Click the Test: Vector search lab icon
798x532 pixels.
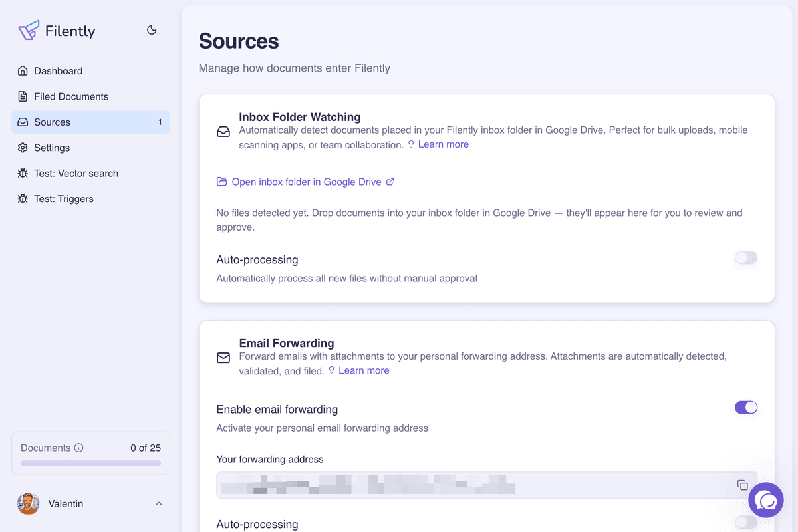22,173
